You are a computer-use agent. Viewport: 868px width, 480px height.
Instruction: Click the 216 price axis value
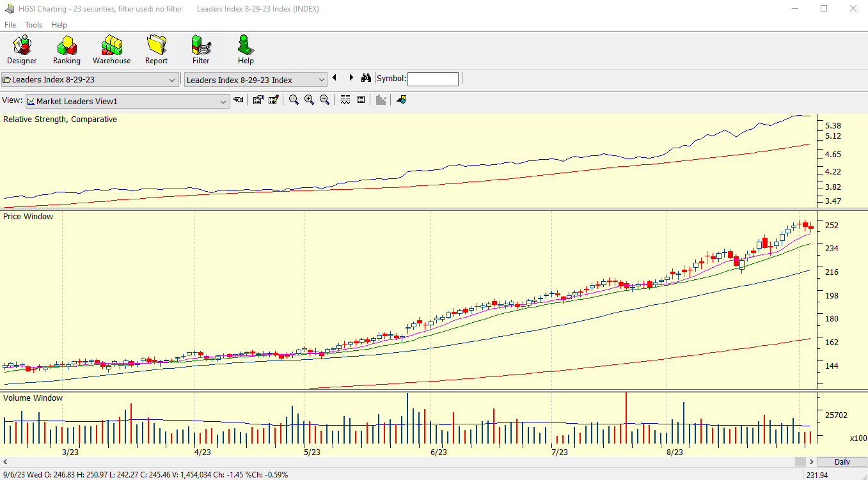(x=832, y=272)
